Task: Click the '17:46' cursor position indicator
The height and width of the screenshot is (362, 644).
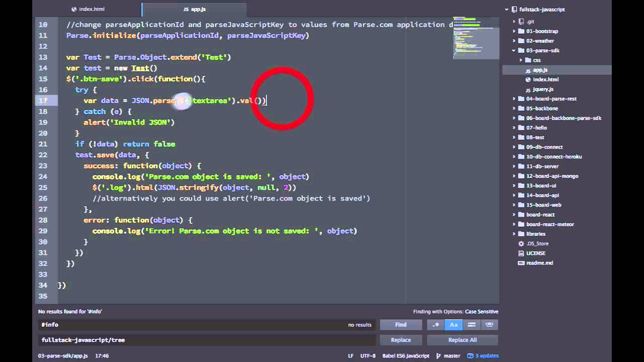Action: click(x=102, y=356)
